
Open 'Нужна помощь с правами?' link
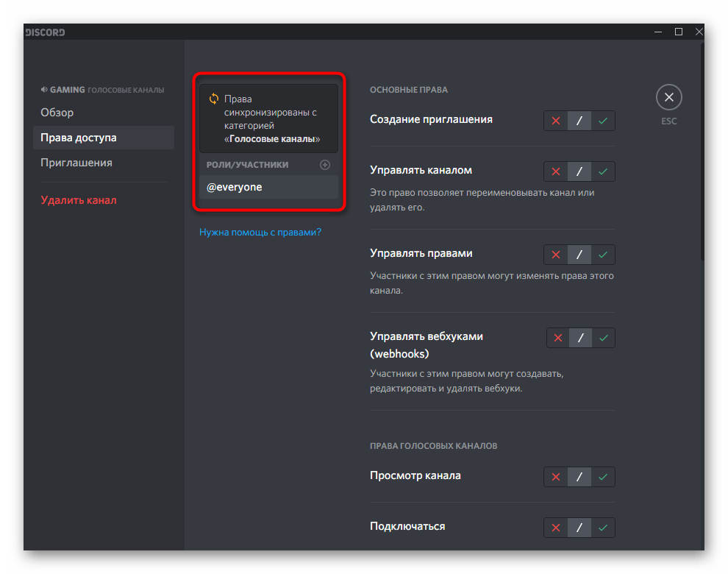point(260,232)
